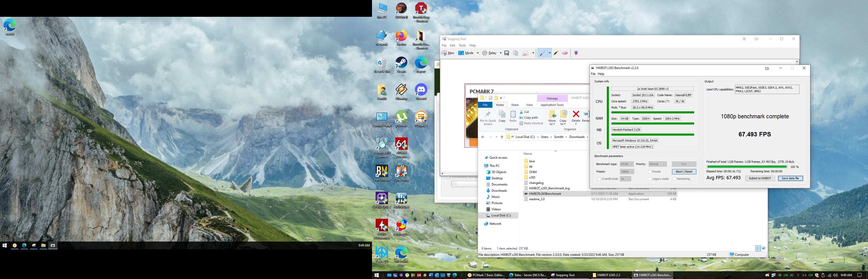
Task: Click the Explorer up-one-level arrow
Action: click(502, 137)
